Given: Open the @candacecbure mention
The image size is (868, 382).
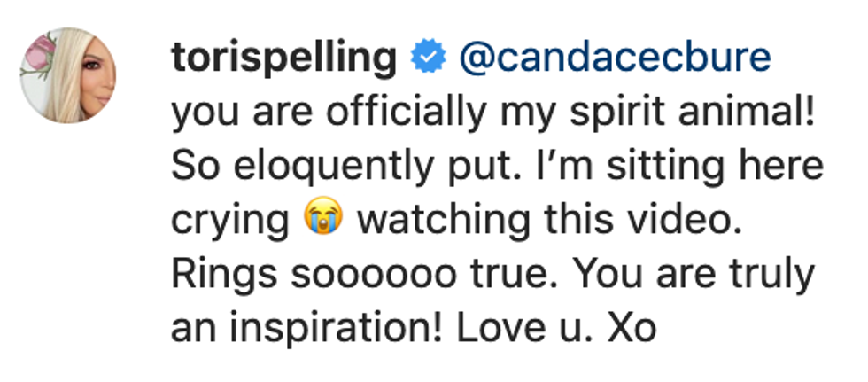Looking at the screenshot, I should click(x=615, y=59).
